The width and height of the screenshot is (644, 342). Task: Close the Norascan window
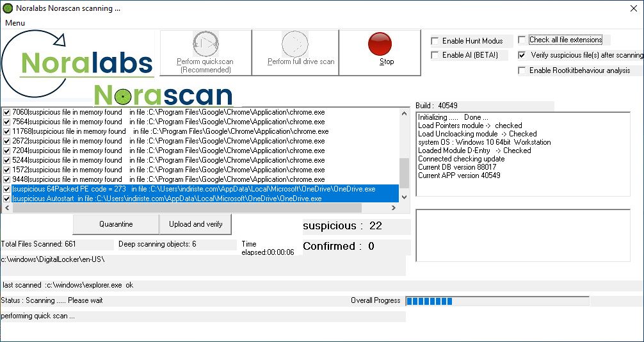pos(634,8)
